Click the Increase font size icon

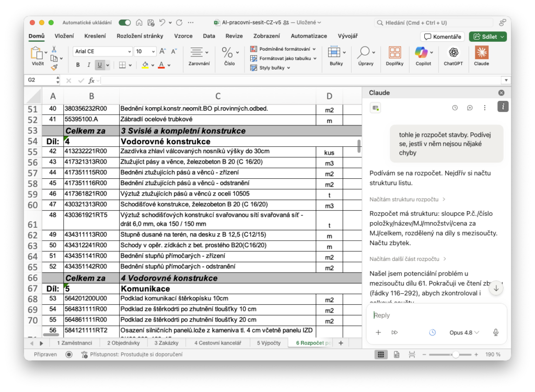pos(163,51)
